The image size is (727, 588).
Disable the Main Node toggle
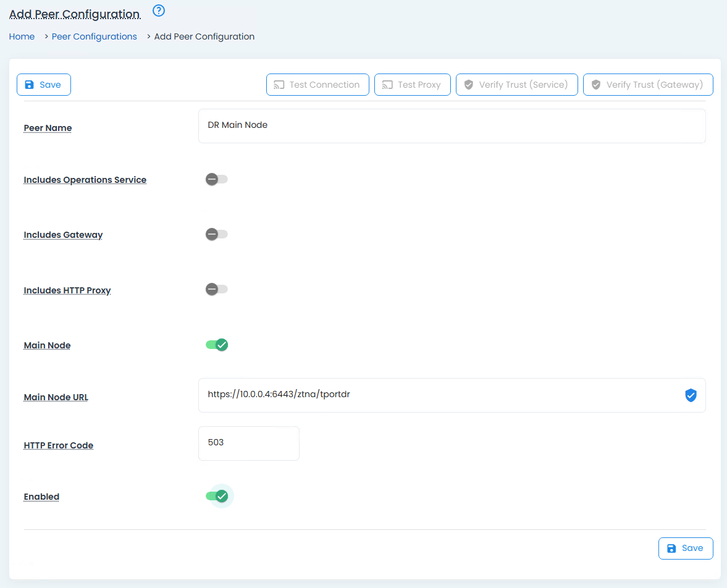point(217,345)
